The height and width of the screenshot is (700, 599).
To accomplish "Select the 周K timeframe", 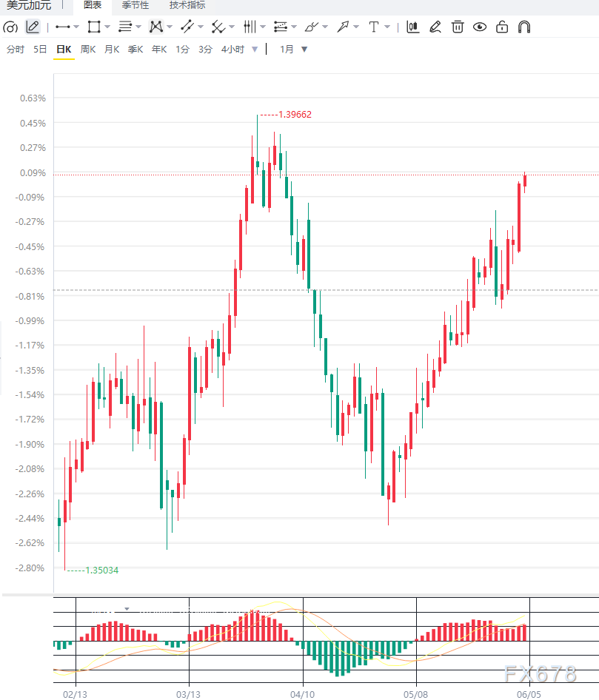I will pos(88,49).
